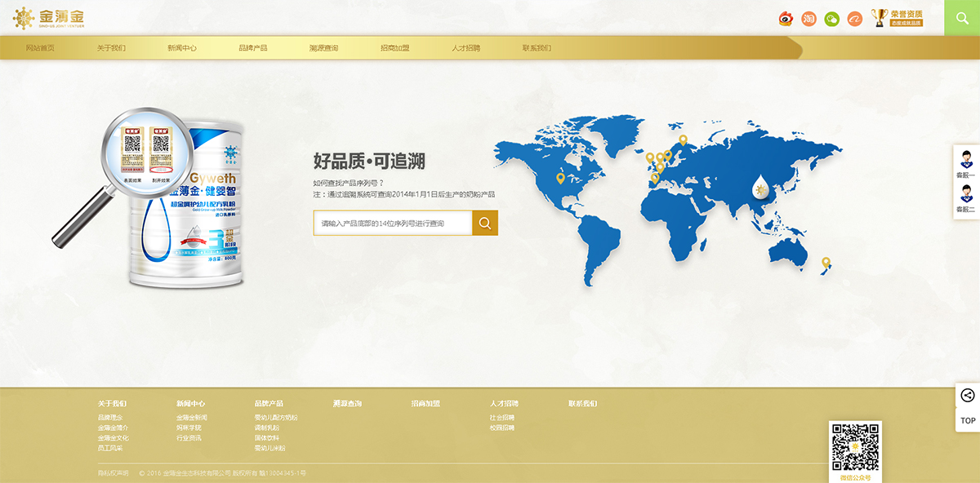Open footer link 调制乳粉

(x=266, y=428)
